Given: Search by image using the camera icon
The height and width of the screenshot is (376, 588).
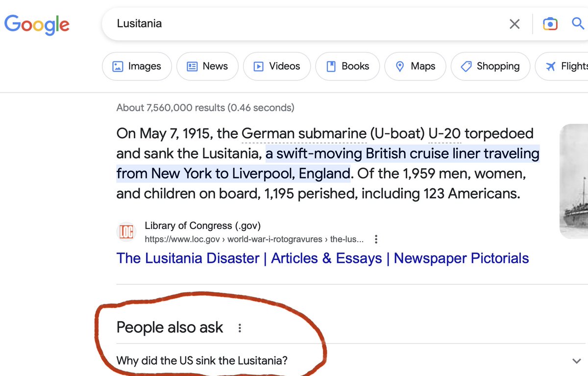Looking at the screenshot, I should (x=550, y=24).
